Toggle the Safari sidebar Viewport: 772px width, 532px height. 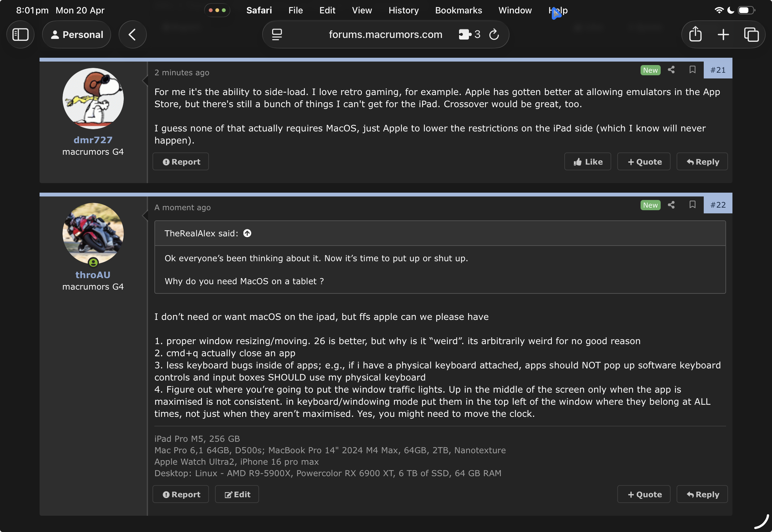point(20,34)
